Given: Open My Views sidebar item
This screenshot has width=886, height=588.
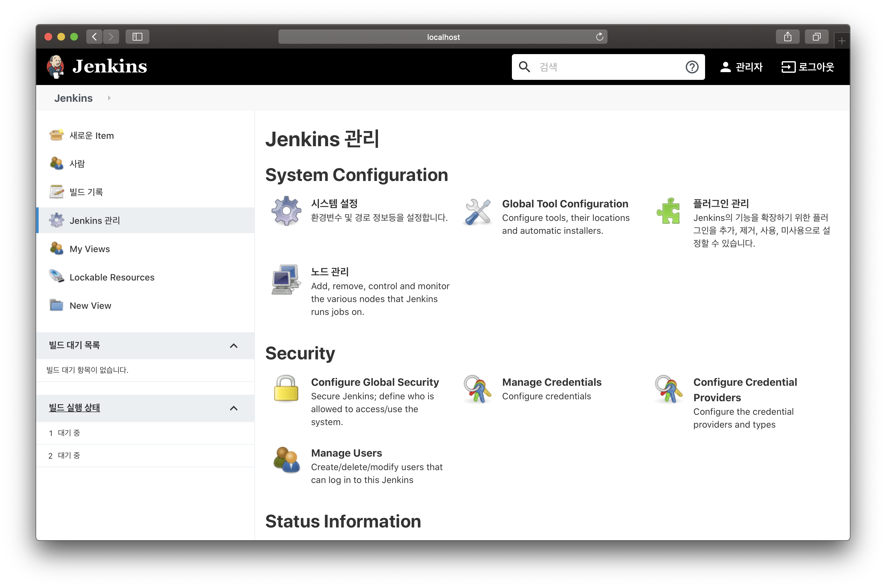Looking at the screenshot, I should [x=90, y=249].
